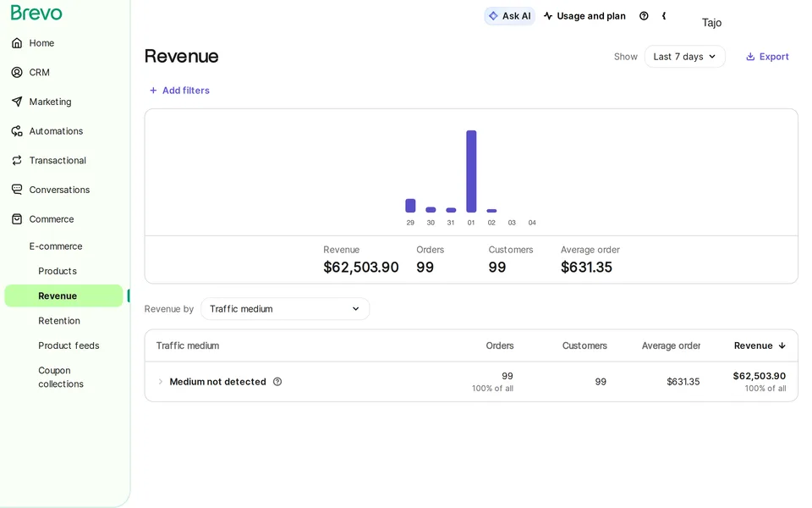Click the chart bar for day 31
The image size is (812, 508).
[x=451, y=211]
